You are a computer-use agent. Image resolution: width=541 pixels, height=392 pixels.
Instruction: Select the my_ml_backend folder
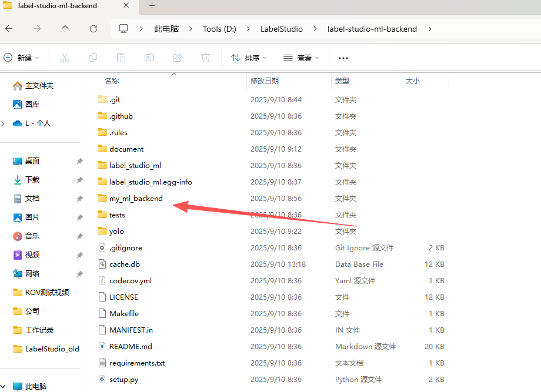(136, 199)
